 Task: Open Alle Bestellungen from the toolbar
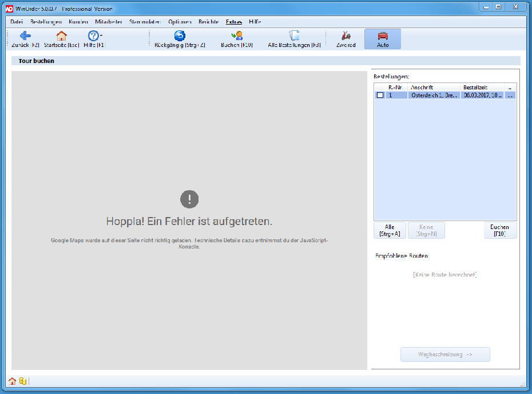[294, 36]
